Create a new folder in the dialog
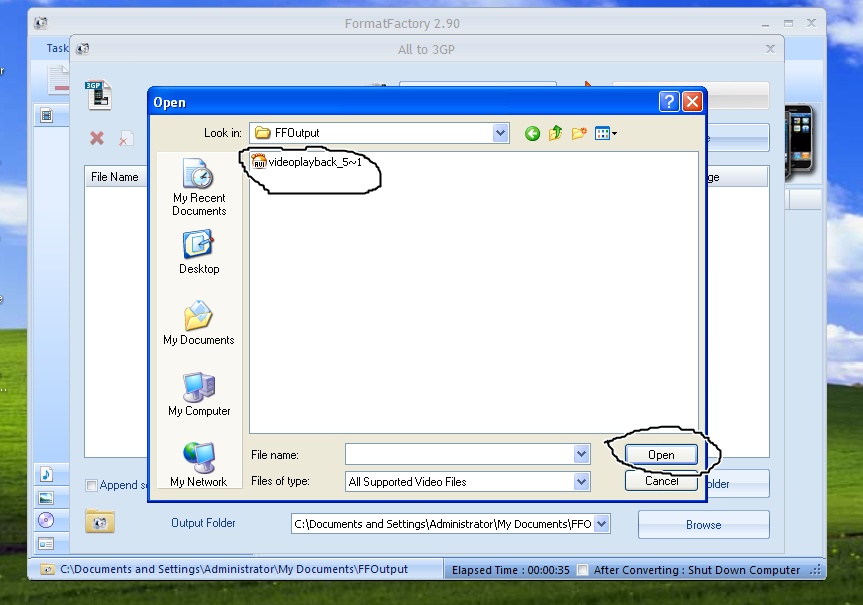Viewport: 863px width, 605px height. [x=579, y=133]
